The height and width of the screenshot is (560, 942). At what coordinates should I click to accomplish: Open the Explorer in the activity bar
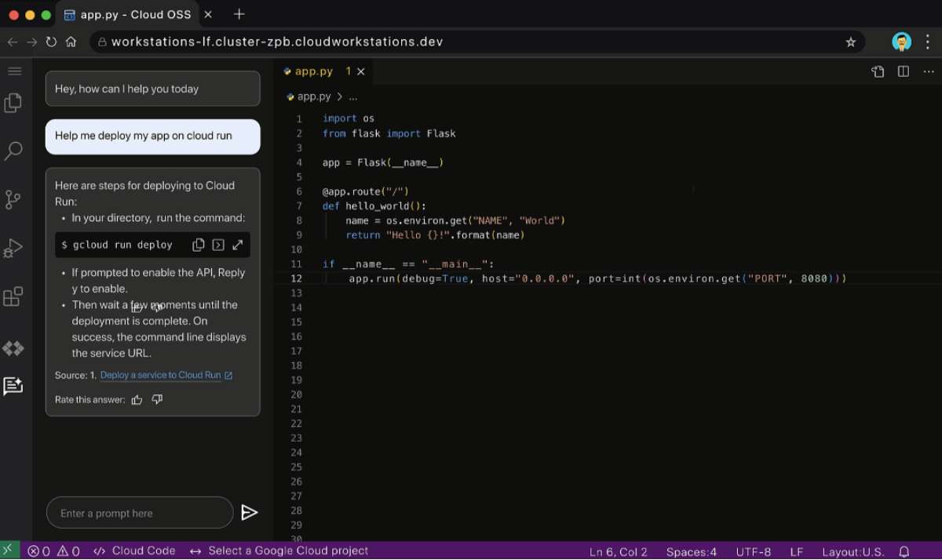pyautogui.click(x=13, y=102)
